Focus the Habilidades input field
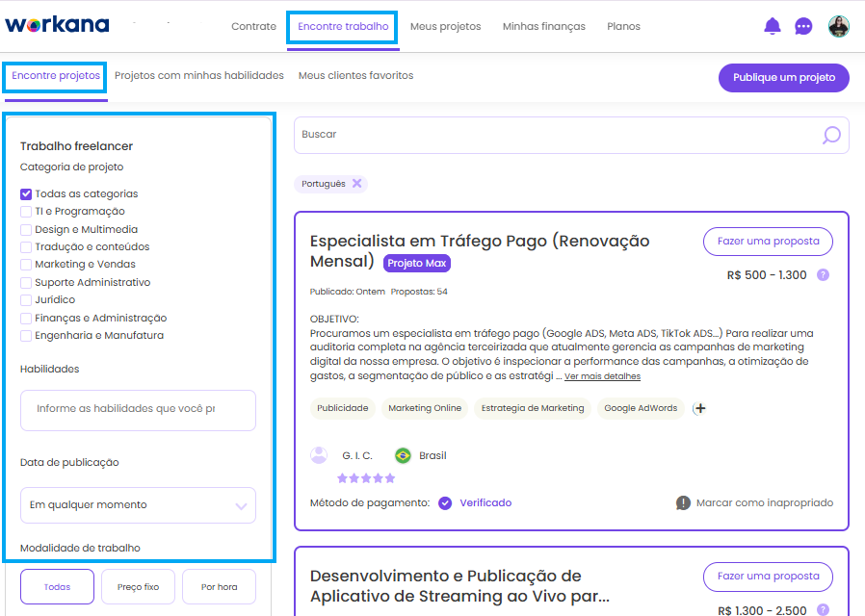This screenshot has width=865, height=616. [138, 410]
